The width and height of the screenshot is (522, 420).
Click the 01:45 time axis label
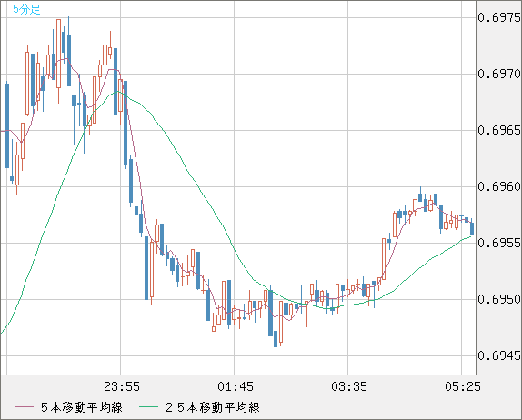(x=236, y=386)
